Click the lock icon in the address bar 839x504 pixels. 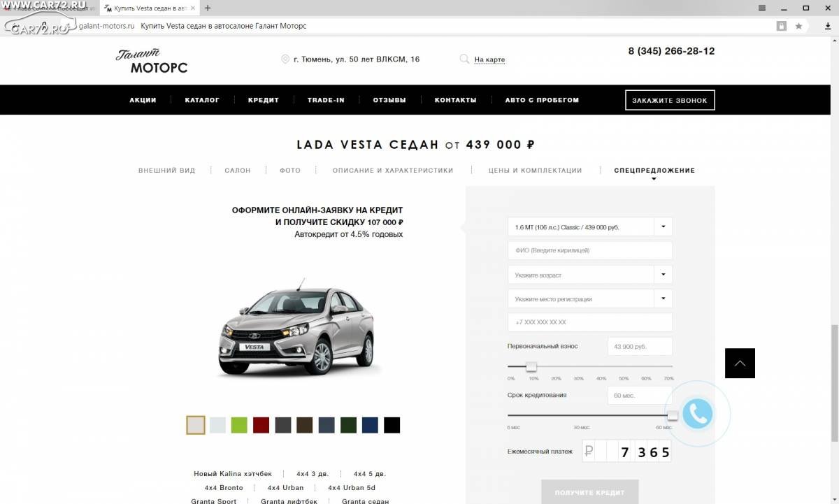(x=782, y=26)
